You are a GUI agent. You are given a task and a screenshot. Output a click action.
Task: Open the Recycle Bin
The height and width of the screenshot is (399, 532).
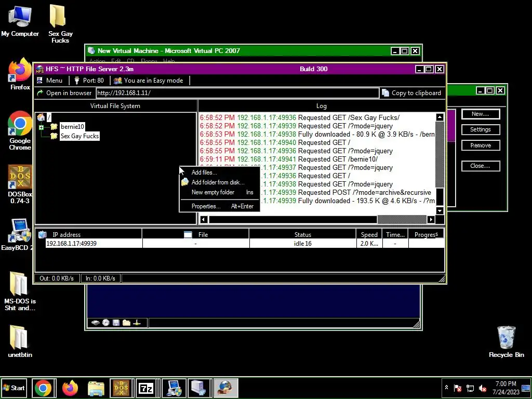click(x=506, y=342)
